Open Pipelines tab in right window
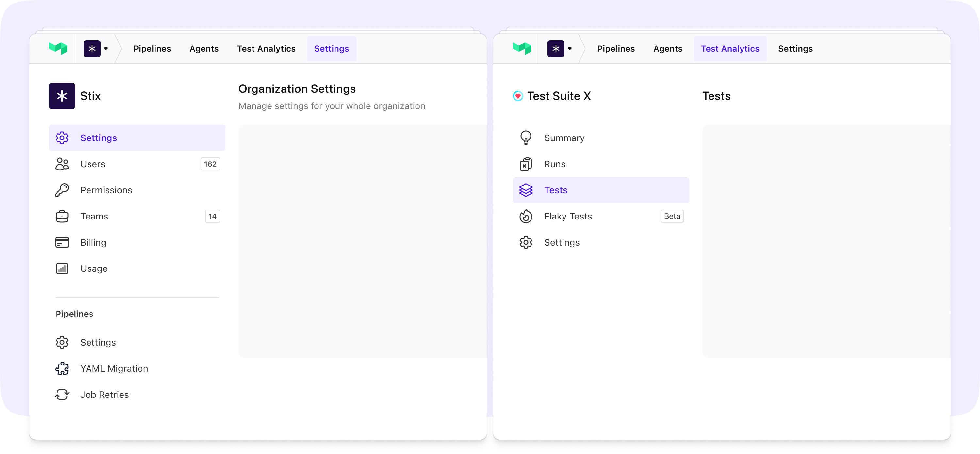This screenshot has width=980, height=454. (615, 48)
